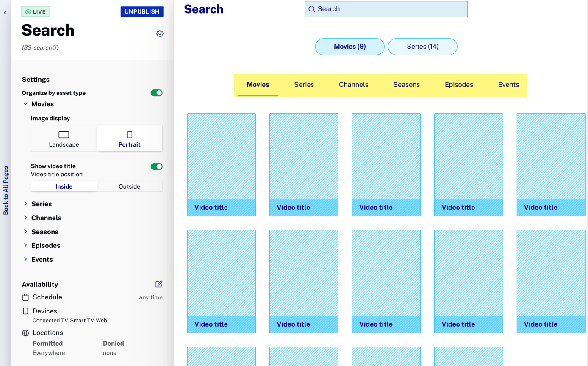
Task: Expand the Seasons settings section
Action: pyautogui.click(x=41, y=232)
